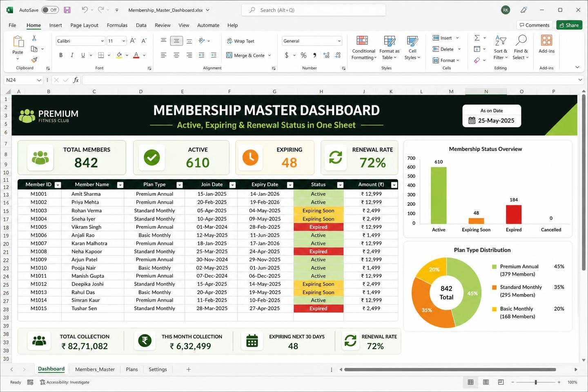This screenshot has width=588, height=392.
Task: Click Increase Decimal icon
Action: (x=326, y=55)
